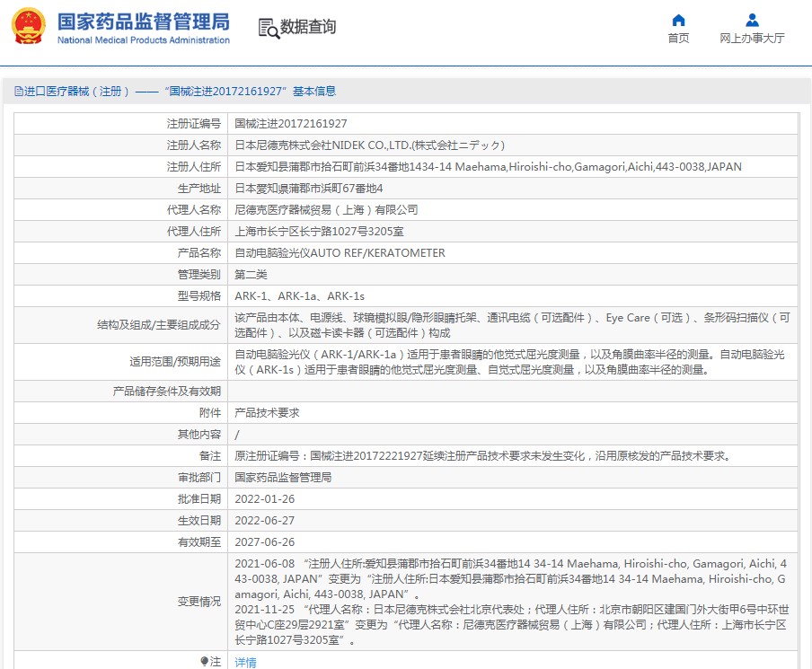The height and width of the screenshot is (669, 812).
Task: Click the 代理人名称 row label
Action: 194,210
